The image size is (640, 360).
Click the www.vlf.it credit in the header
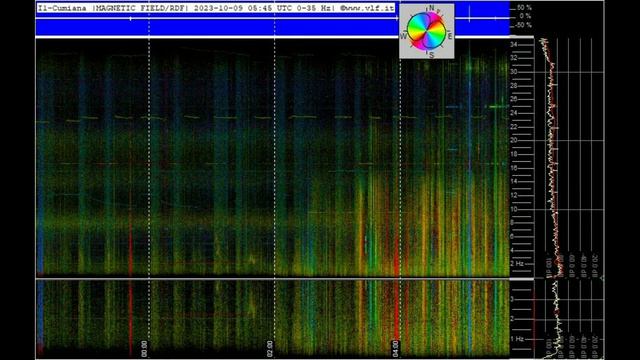367,8
